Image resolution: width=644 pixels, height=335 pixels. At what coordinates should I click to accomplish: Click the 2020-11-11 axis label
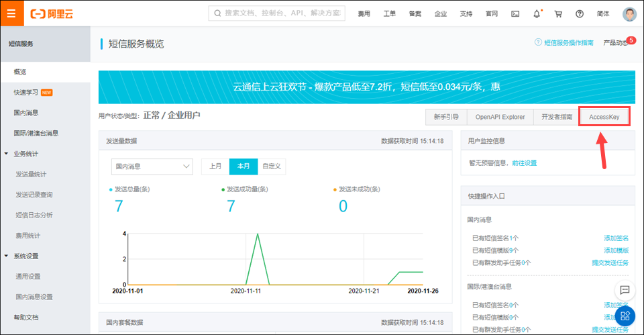click(x=246, y=291)
